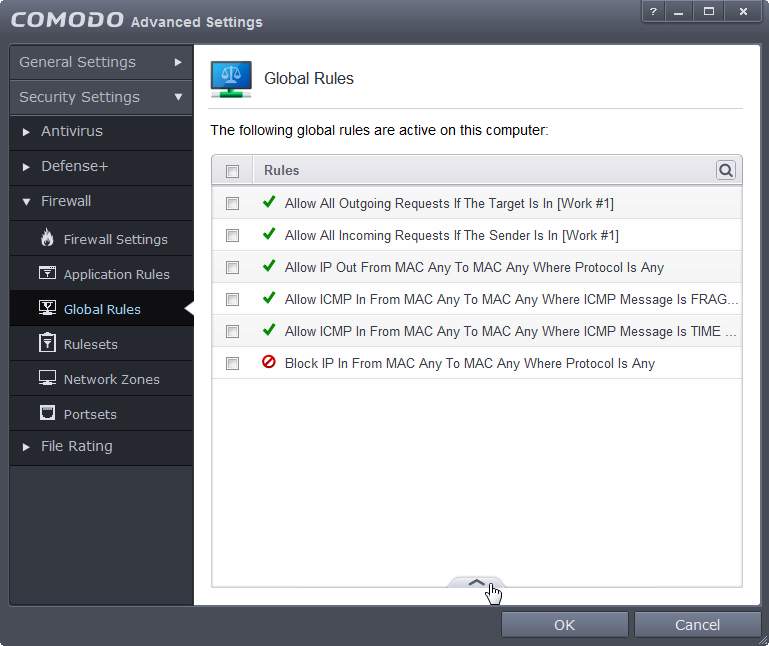Image resolution: width=769 pixels, height=646 pixels.
Task: Check the Allow All Outgoing Requests rule box
Action: coord(233,203)
